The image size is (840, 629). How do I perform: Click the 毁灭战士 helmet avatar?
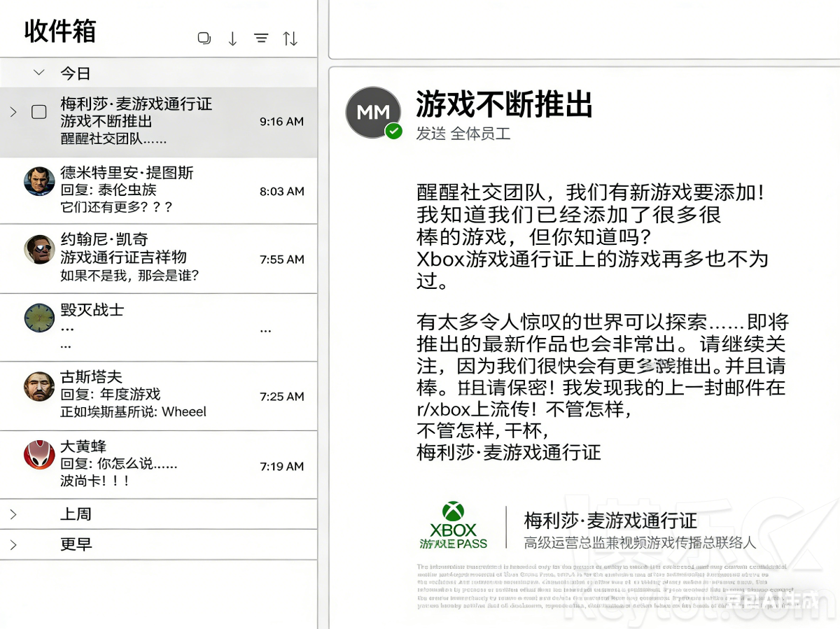(x=39, y=318)
